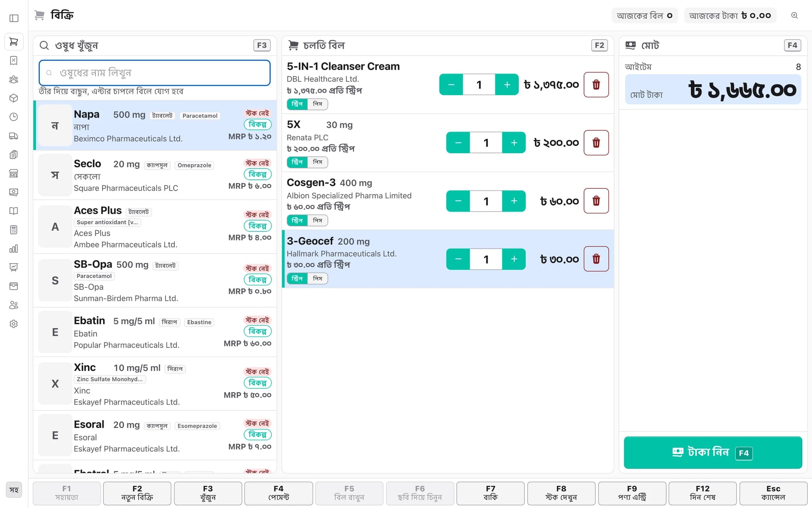The height and width of the screenshot is (508, 812).
Task: Open the customers group sidebar icon
Action: click(x=14, y=79)
